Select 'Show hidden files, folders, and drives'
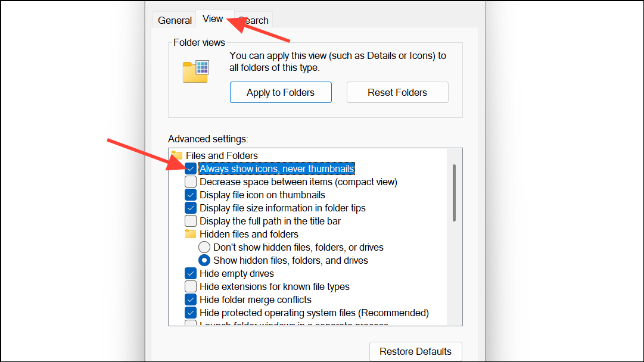644x362 pixels. tap(204, 260)
